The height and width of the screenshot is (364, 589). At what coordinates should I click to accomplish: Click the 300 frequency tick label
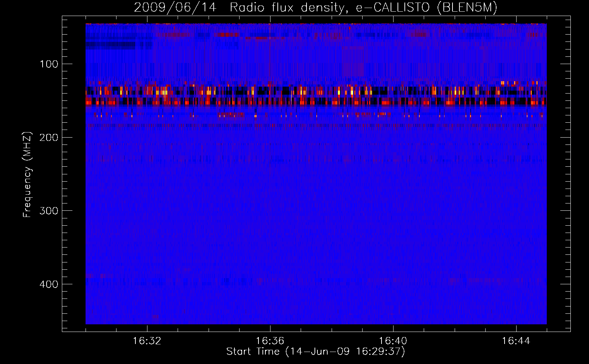click(49, 211)
